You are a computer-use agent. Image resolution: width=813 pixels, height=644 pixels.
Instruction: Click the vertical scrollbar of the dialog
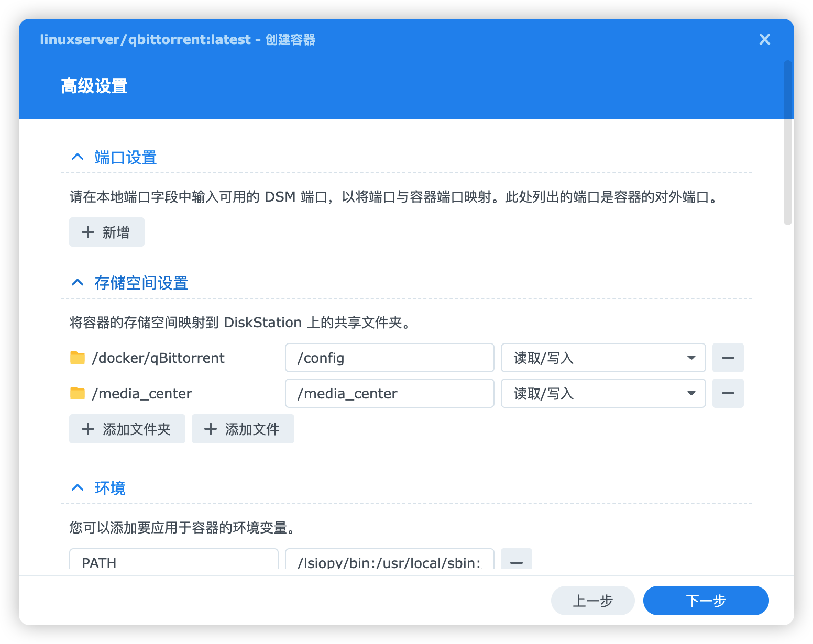click(x=788, y=142)
